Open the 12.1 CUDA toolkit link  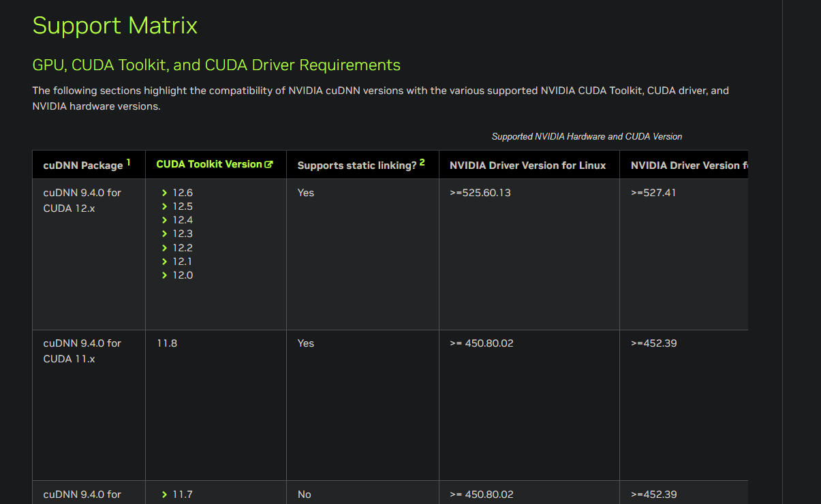[x=182, y=262]
